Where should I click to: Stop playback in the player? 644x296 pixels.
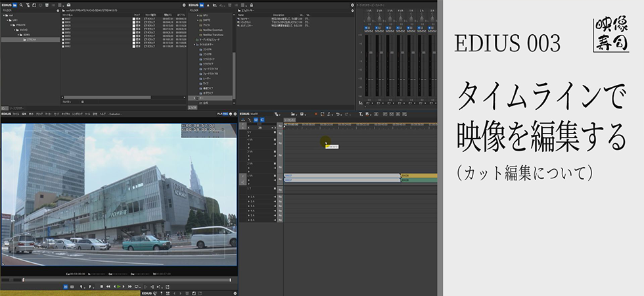click(102, 287)
